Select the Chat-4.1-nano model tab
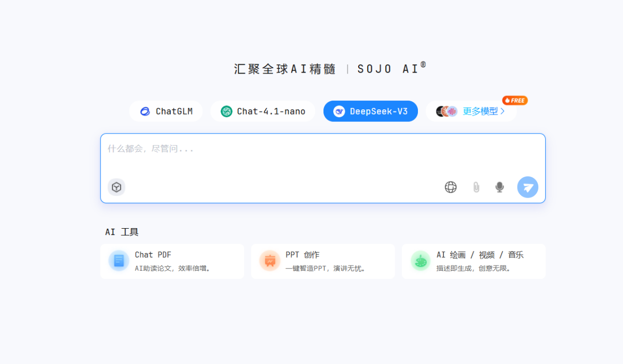The width and height of the screenshot is (623, 364). tap(263, 111)
